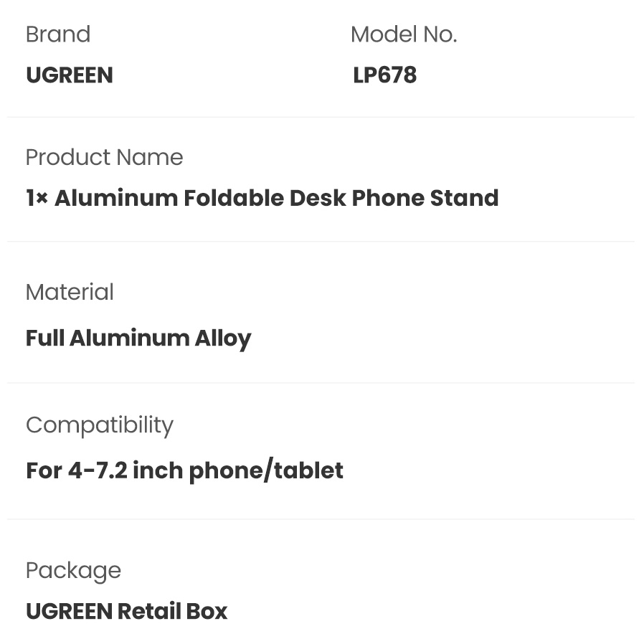This screenshot has height=644, width=644.
Task: Select the Aluminum Foldable Desk Phone Stand text
Action: [x=276, y=198]
